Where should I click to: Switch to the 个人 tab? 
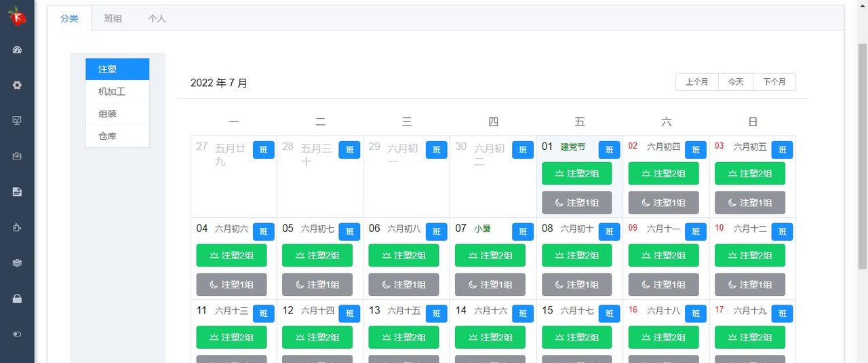pos(157,18)
